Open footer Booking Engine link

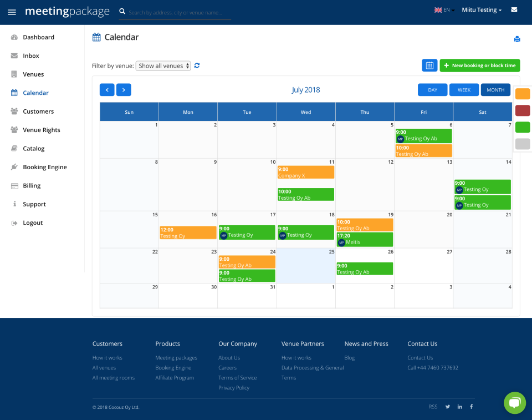pos(173,368)
